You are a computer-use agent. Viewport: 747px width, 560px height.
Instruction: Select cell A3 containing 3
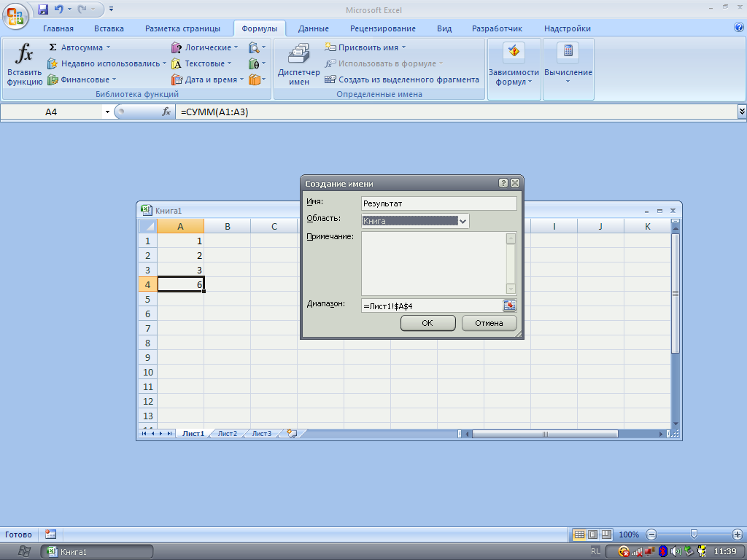[181, 270]
